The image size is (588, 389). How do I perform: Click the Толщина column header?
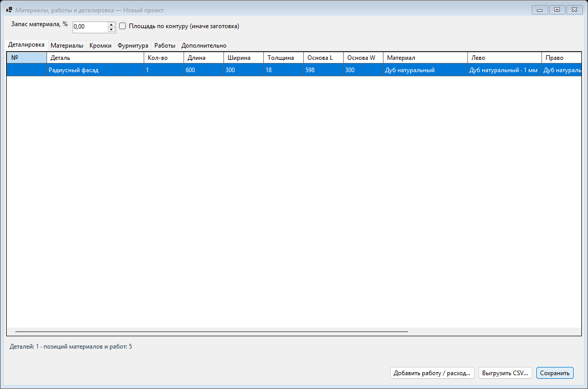[283, 58]
